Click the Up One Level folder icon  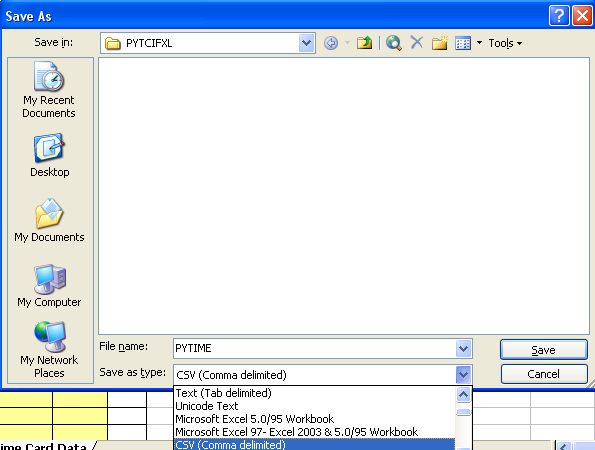(364, 43)
